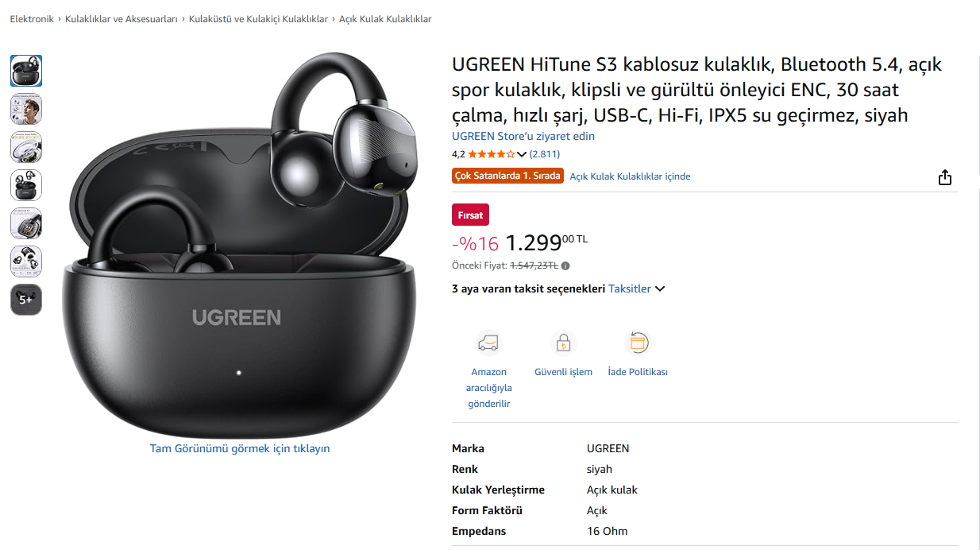Select the first product thumbnail with charging case

coord(26,71)
